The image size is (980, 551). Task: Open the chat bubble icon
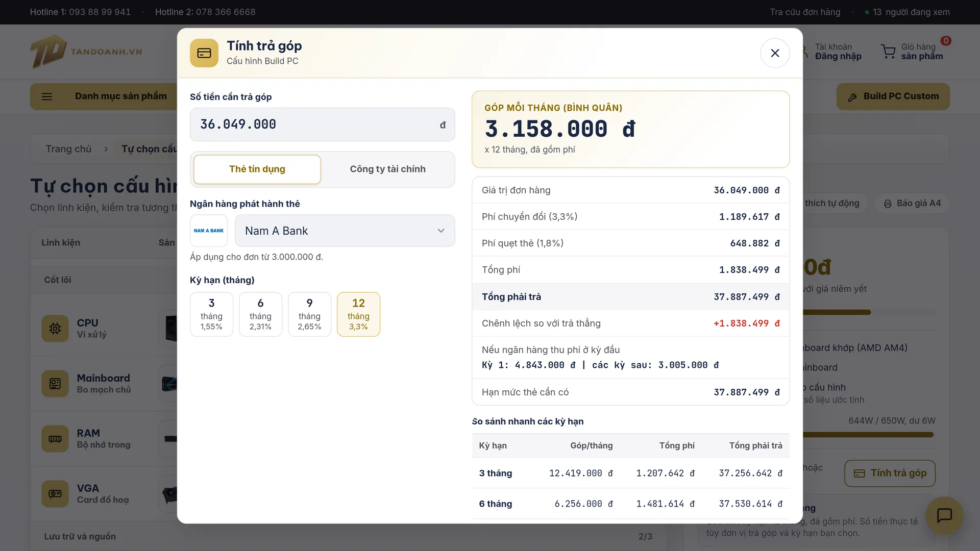point(944,515)
